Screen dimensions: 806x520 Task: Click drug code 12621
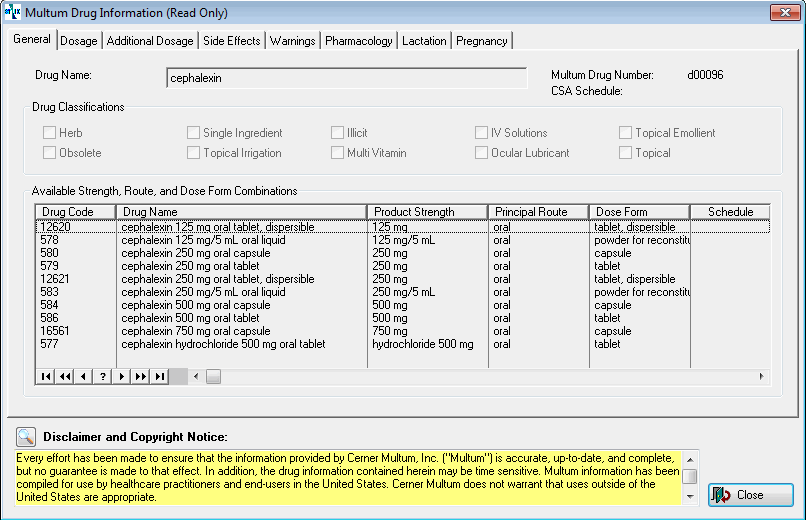click(54, 279)
